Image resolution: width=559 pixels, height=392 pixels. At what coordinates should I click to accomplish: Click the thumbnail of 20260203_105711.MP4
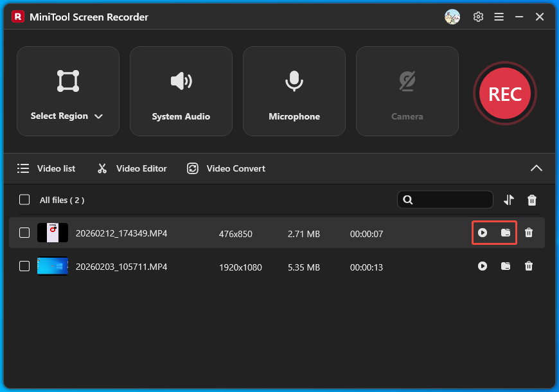(52, 266)
